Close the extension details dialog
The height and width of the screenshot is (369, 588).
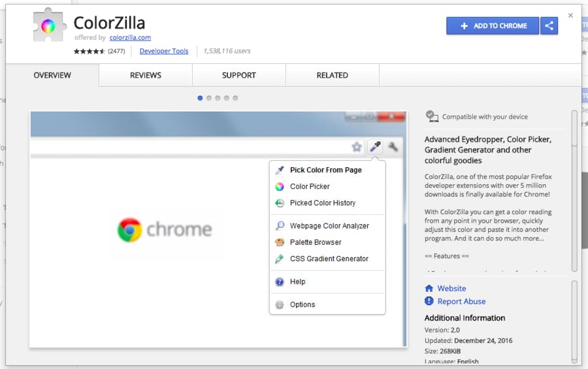click(x=570, y=16)
